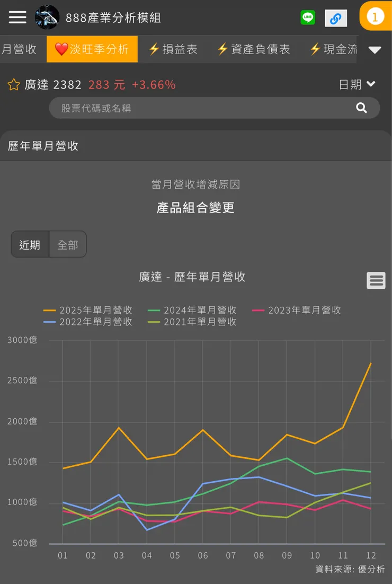Click the 3000億 y-axis label

(x=22, y=340)
